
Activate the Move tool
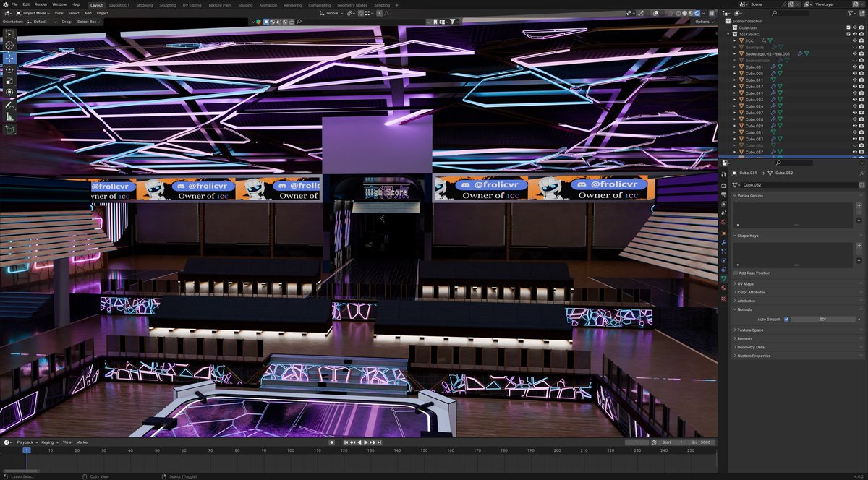(x=9, y=58)
